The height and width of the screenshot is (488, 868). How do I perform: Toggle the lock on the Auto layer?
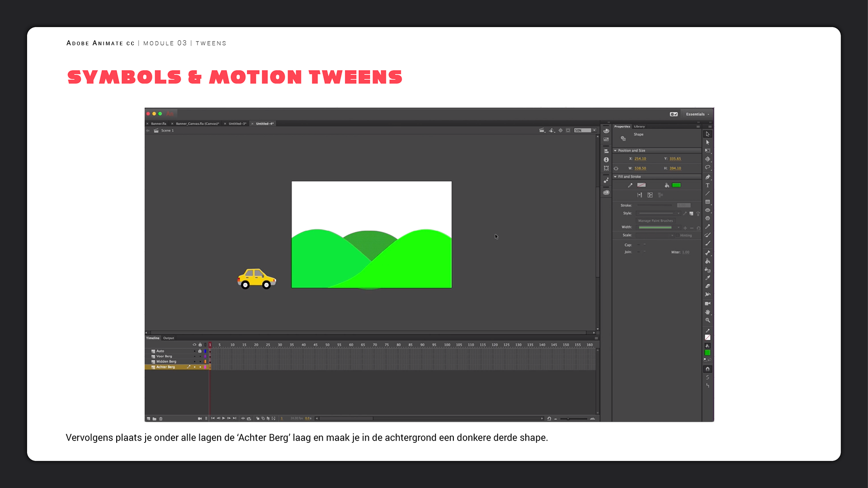(x=200, y=351)
